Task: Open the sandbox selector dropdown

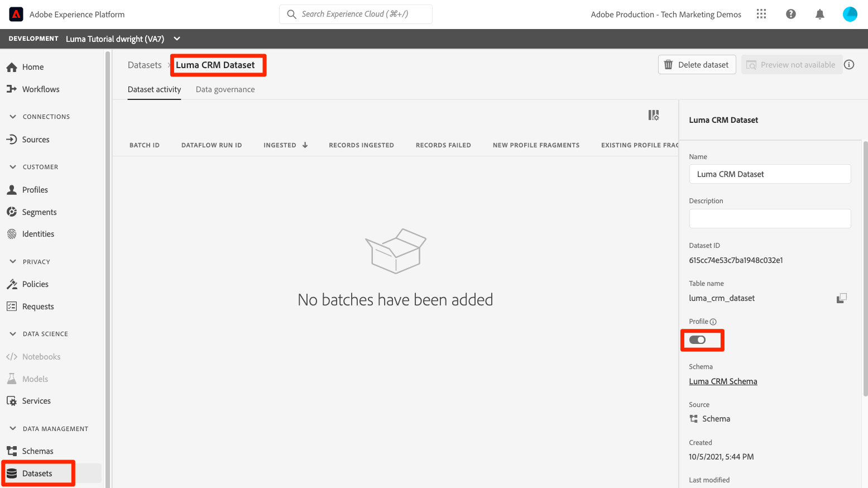Action: click(177, 39)
